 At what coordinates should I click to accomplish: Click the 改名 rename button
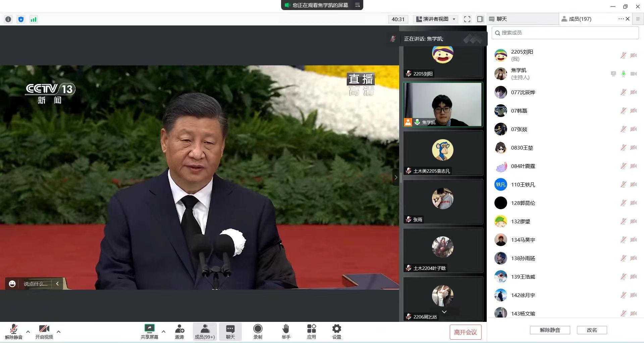tap(592, 330)
